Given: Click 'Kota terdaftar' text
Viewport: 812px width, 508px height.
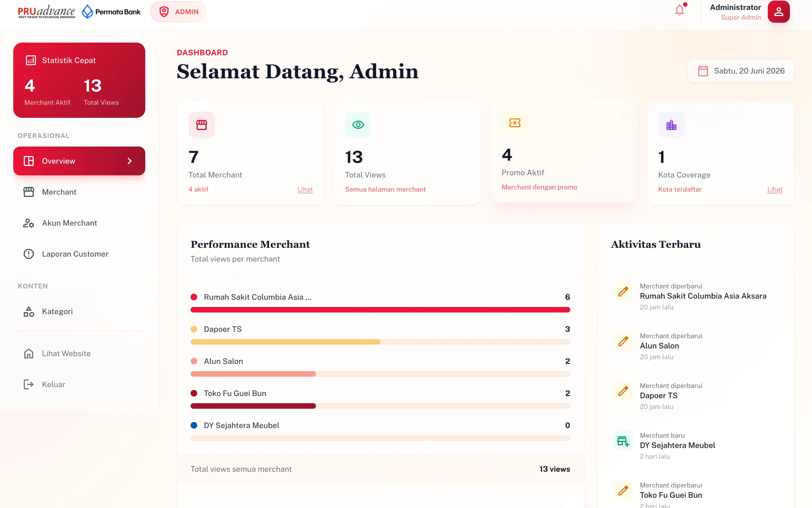Looking at the screenshot, I should [680, 189].
